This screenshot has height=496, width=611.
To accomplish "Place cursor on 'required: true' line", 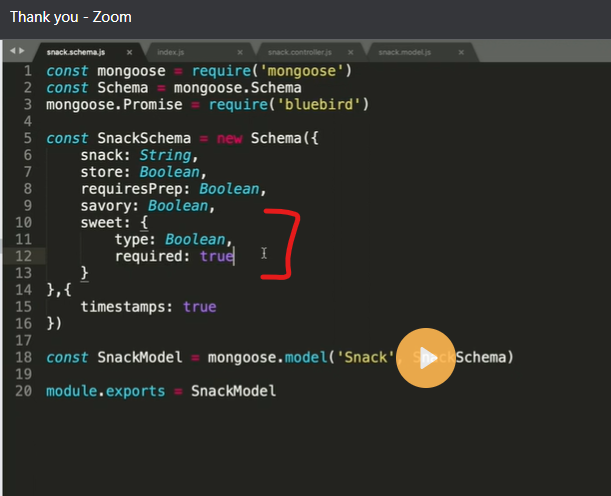I will click(x=174, y=256).
